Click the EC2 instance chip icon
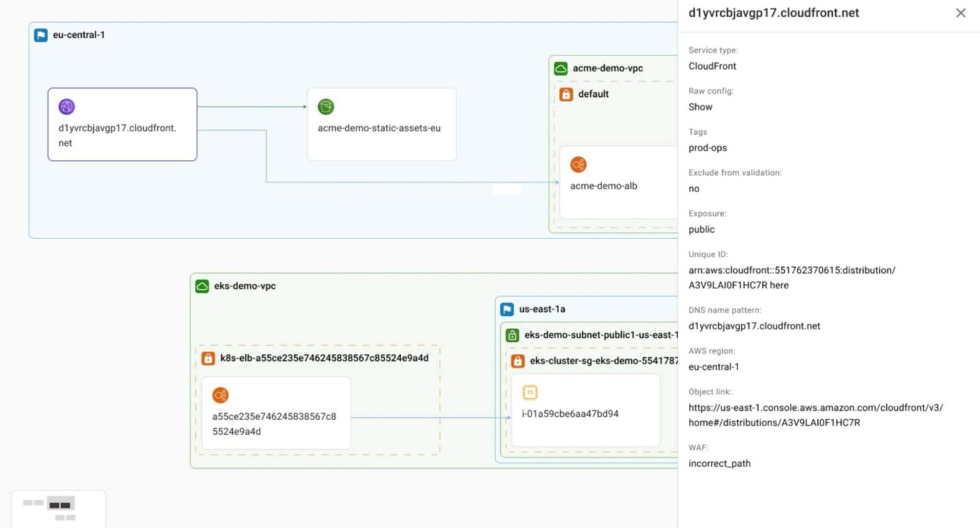980x528 pixels. 530,392
